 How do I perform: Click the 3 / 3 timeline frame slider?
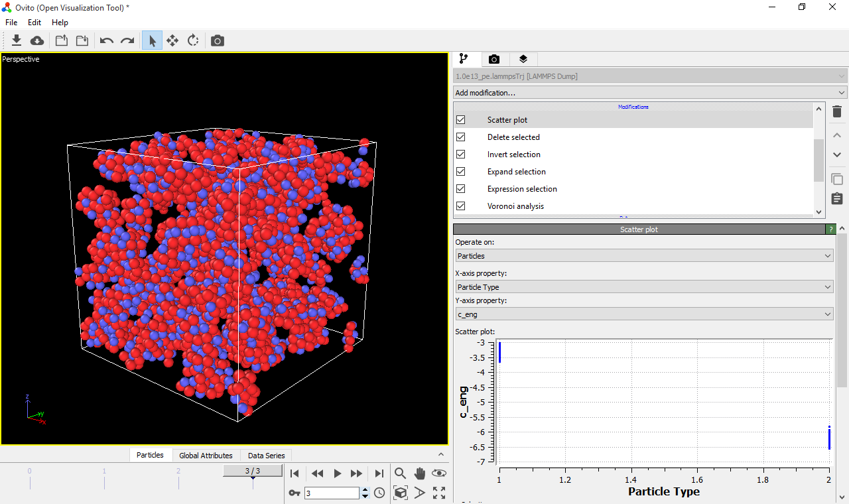253,471
